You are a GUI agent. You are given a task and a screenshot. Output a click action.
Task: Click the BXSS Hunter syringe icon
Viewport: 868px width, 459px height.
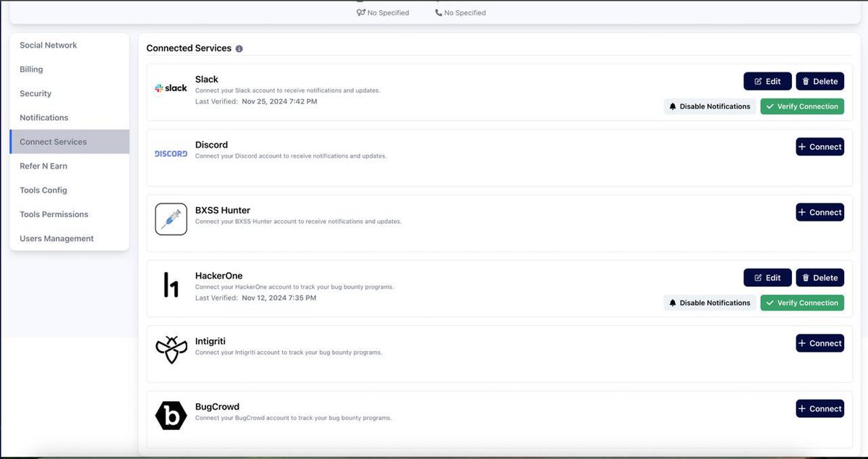click(171, 219)
